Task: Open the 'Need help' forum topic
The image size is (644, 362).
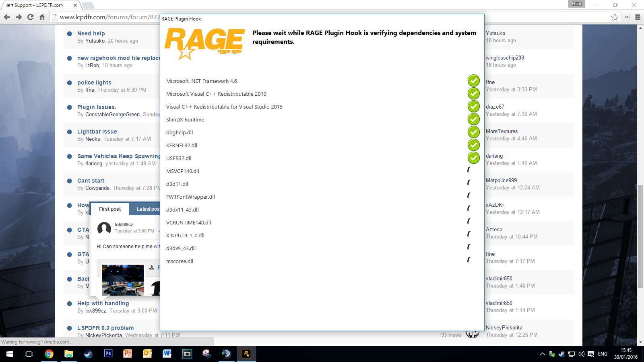Action: 91,33
